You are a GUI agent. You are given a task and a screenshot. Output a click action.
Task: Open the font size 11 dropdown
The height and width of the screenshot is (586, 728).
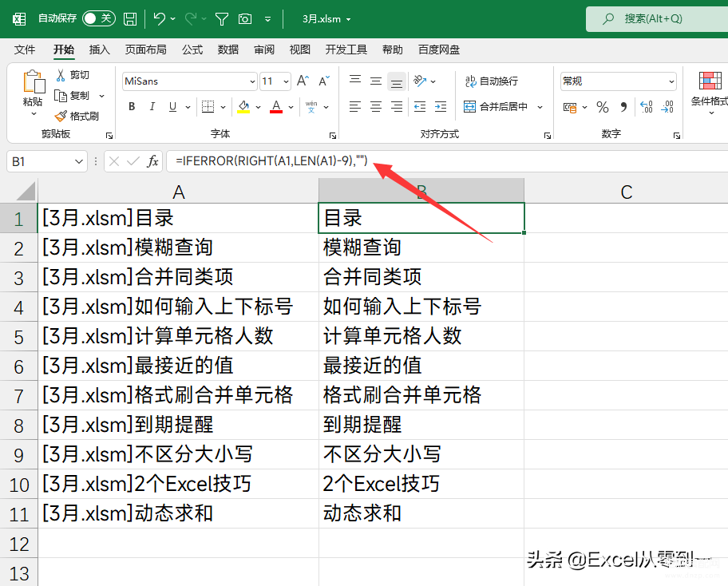[286, 81]
